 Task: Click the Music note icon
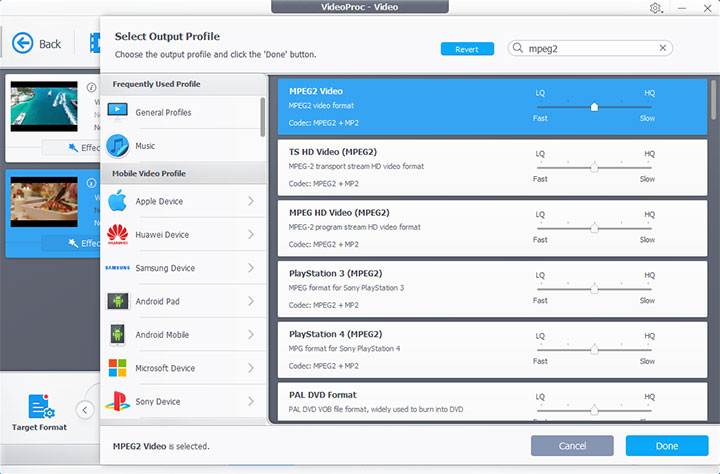click(x=118, y=146)
